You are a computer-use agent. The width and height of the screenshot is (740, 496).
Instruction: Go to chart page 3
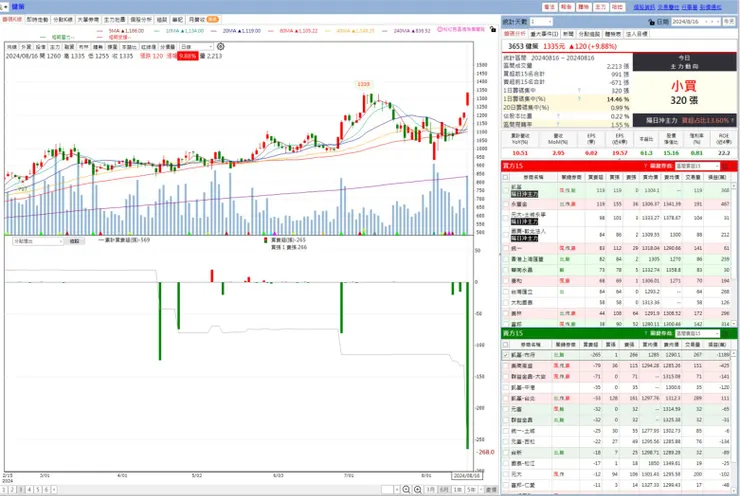tap(21, 490)
